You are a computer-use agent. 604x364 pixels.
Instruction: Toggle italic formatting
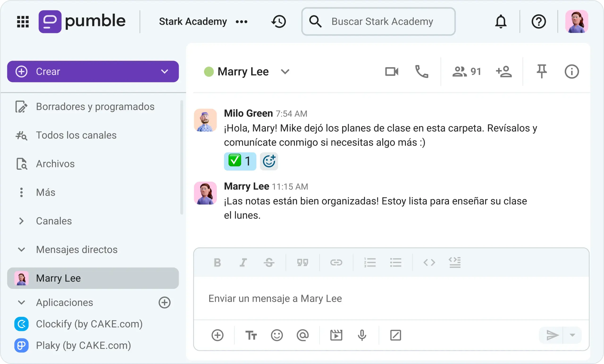pyautogui.click(x=243, y=263)
